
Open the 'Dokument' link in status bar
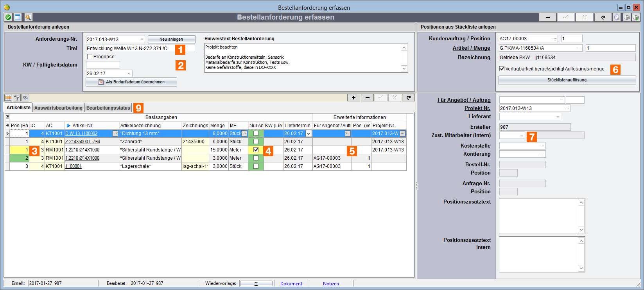[291, 284]
